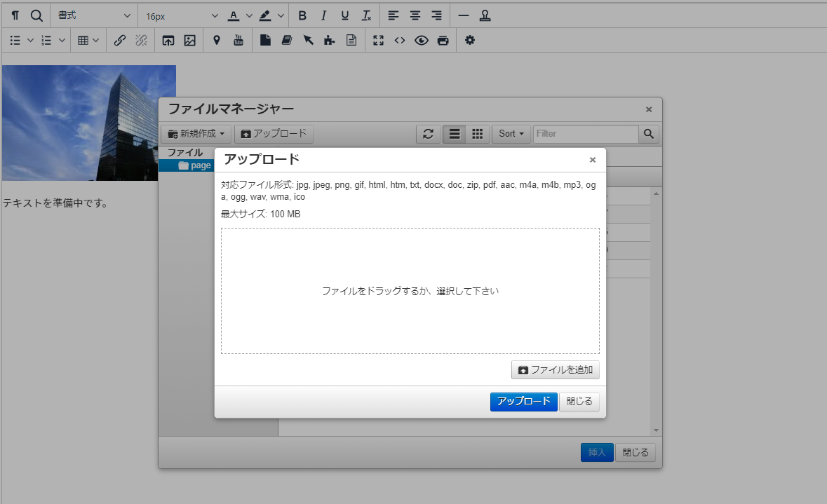Click the テキストを準備中です text
This screenshot has height=504, width=827.
click(x=56, y=203)
